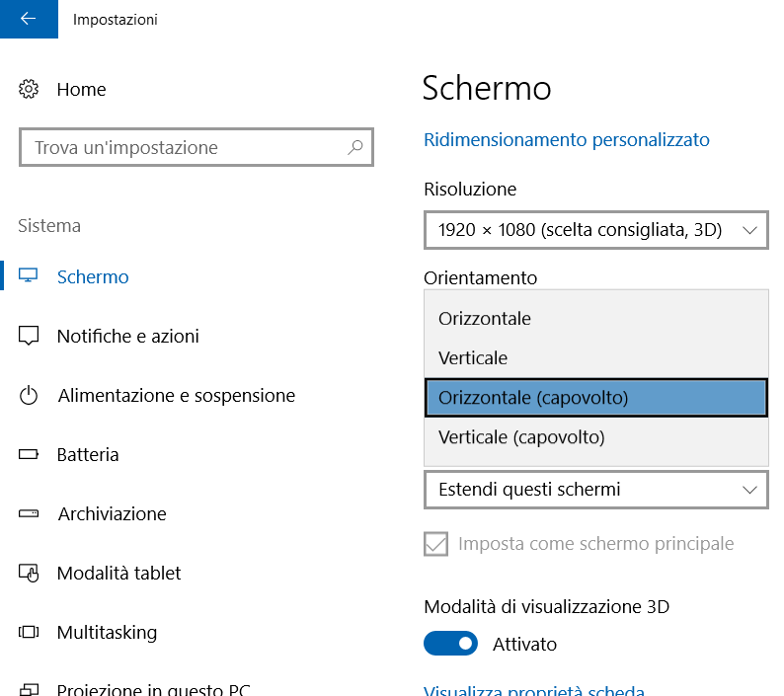Click Visualizza proprietà scheda link
Screen dimensions: 784x696
pyautogui.click(x=533, y=690)
